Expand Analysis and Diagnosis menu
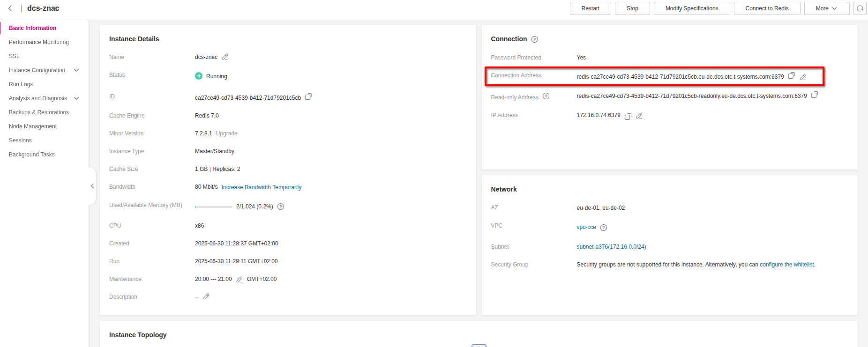 [x=76, y=98]
